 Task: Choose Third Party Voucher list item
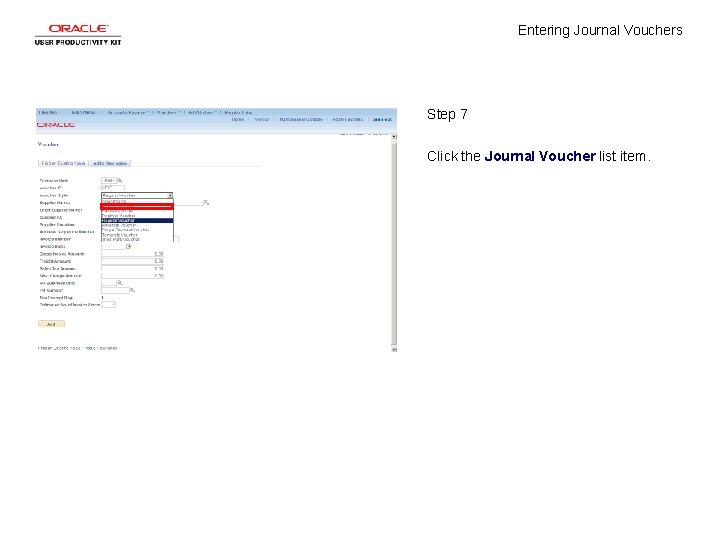pyautogui.click(x=137, y=239)
